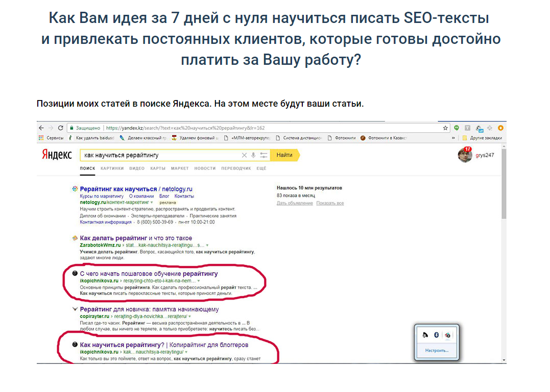
Task: Open the Сервисы apps bookmark icon
Action: click(x=41, y=138)
